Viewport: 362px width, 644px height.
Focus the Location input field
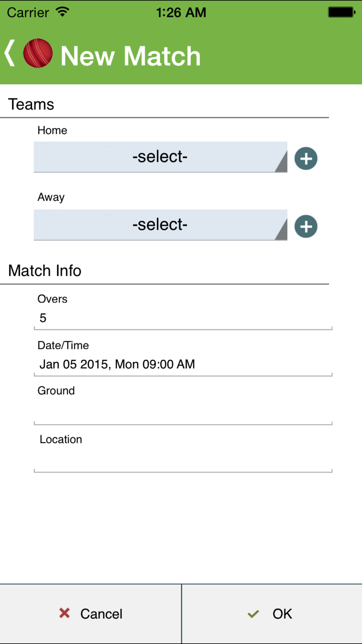point(183,460)
